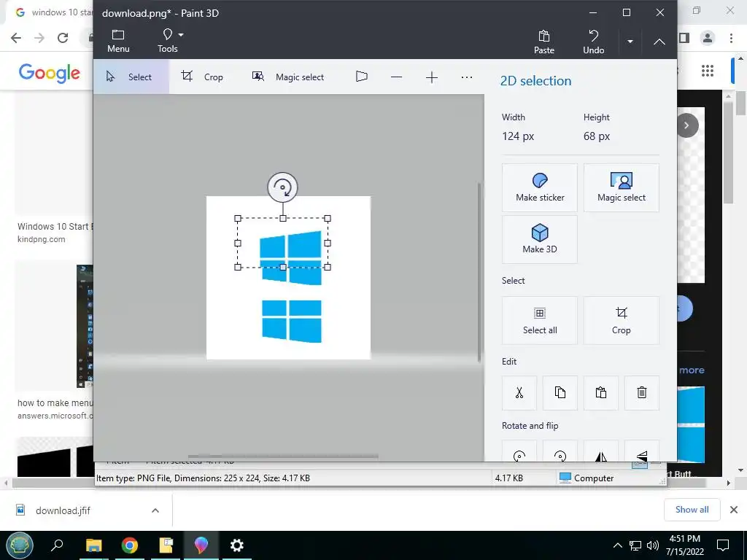Rotate the selection left
The image size is (747, 560).
[x=519, y=451]
